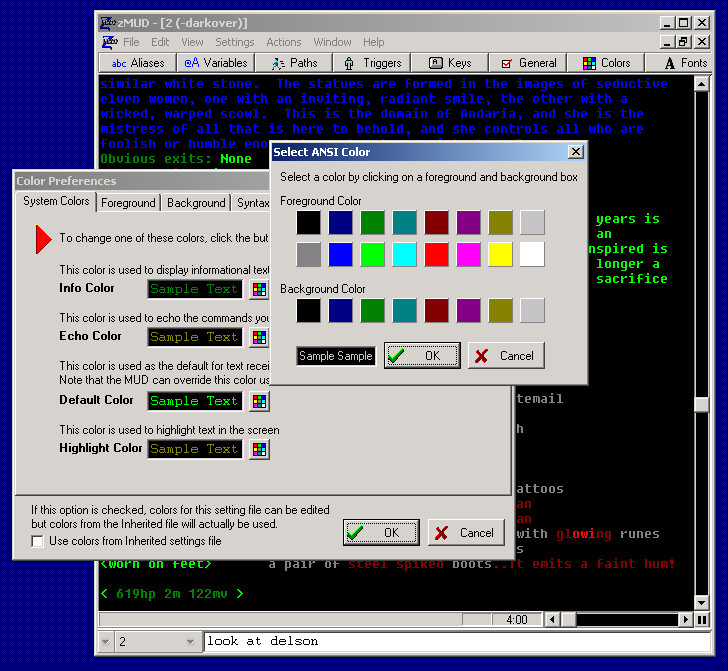Select yellow foreground color swatch
728x671 pixels.
[500, 254]
